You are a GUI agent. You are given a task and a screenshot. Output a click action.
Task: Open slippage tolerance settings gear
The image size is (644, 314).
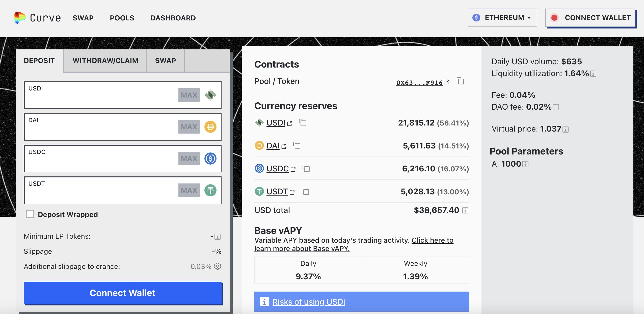pos(218,266)
